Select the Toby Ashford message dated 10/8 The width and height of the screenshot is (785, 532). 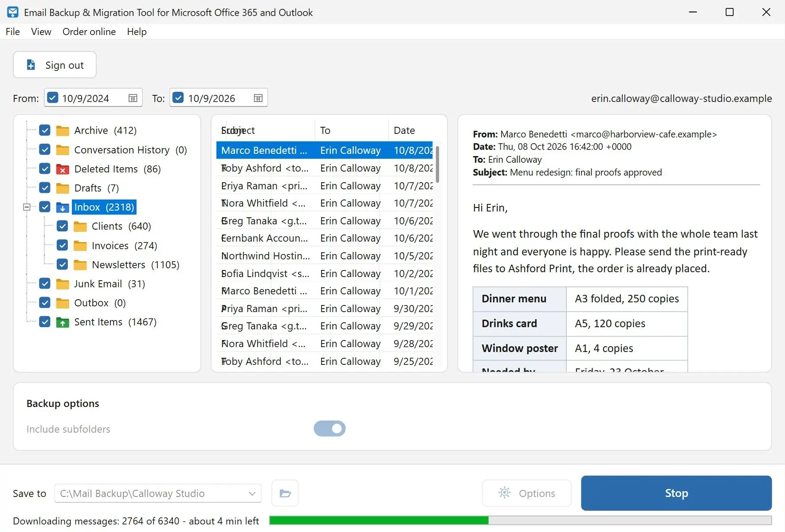pos(325,168)
